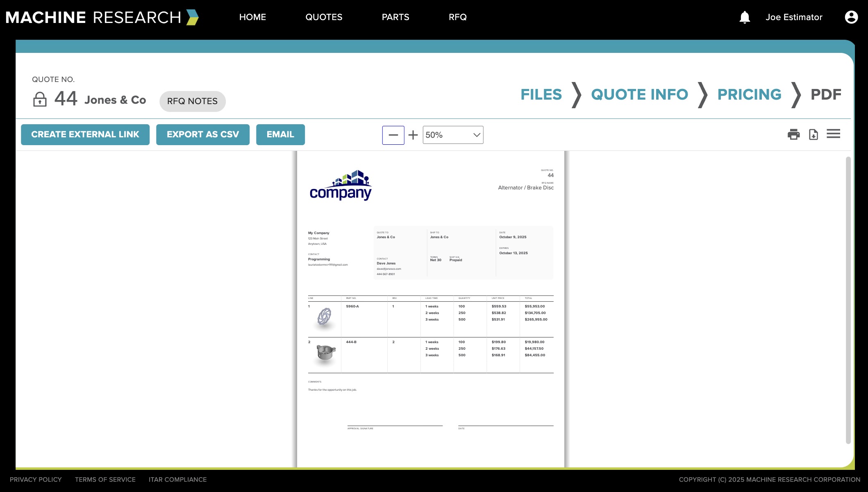Switch to the PRICING step tab
This screenshot has width=868, height=492.
pyautogui.click(x=749, y=94)
